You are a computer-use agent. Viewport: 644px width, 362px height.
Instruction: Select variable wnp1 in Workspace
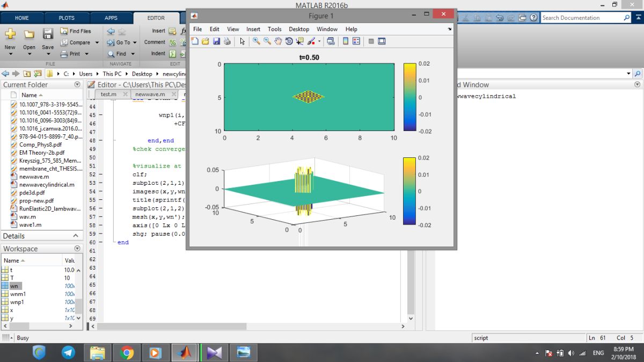click(x=17, y=302)
